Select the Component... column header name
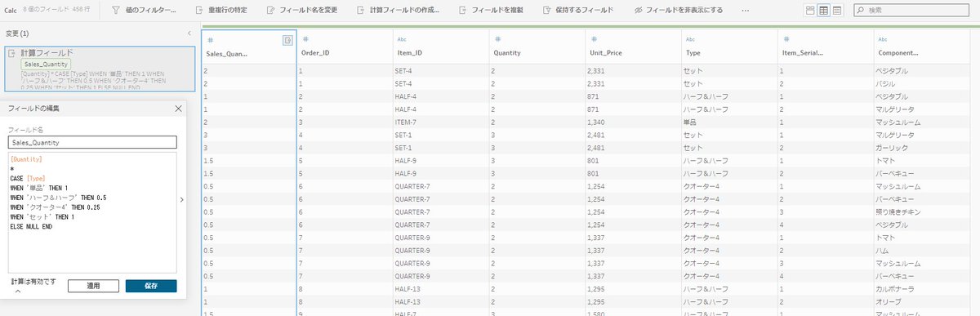 tap(898, 54)
